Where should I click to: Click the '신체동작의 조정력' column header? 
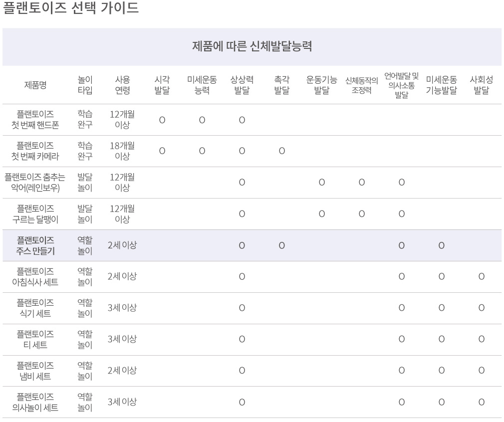point(362,85)
